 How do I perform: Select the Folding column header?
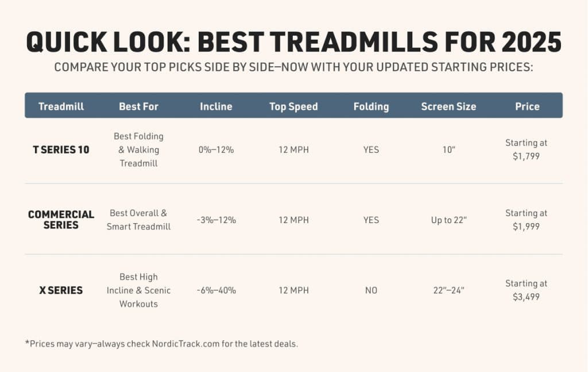(x=371, y=106)
